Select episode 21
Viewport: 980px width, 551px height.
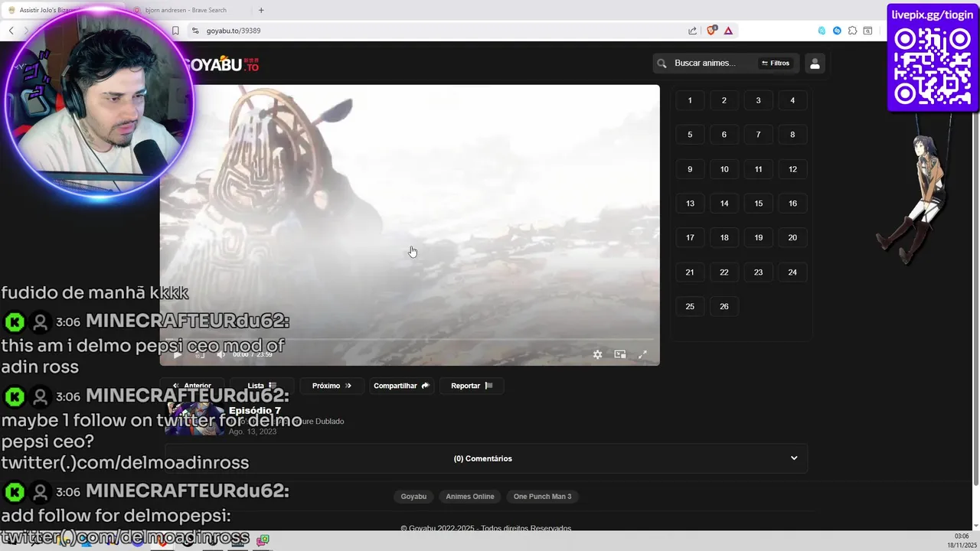click(690, 272)
